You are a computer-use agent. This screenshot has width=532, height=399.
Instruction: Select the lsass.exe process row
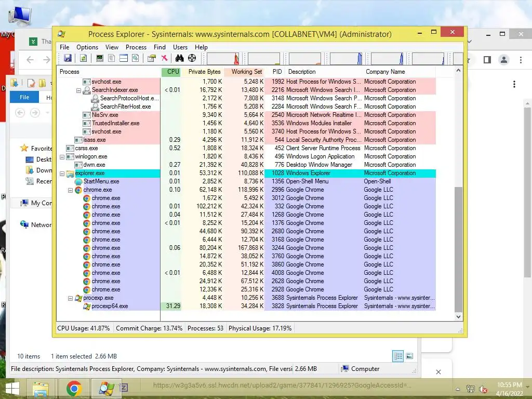246,140
